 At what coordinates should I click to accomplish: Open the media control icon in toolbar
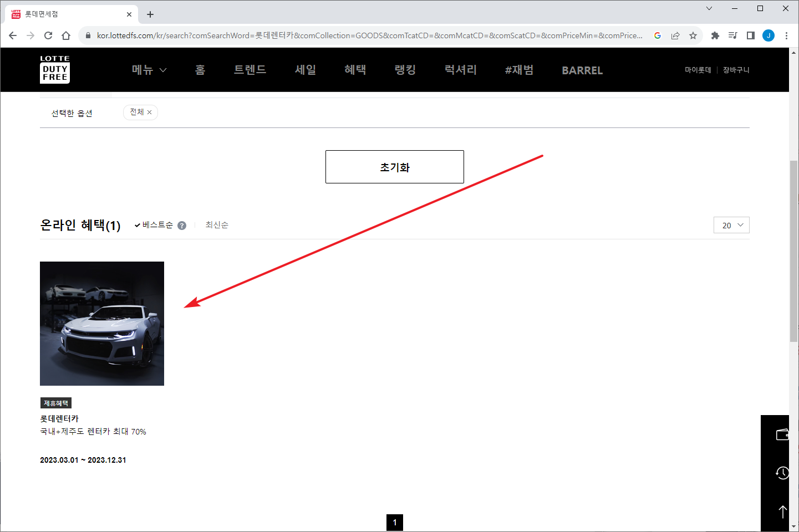pos(733,35)
